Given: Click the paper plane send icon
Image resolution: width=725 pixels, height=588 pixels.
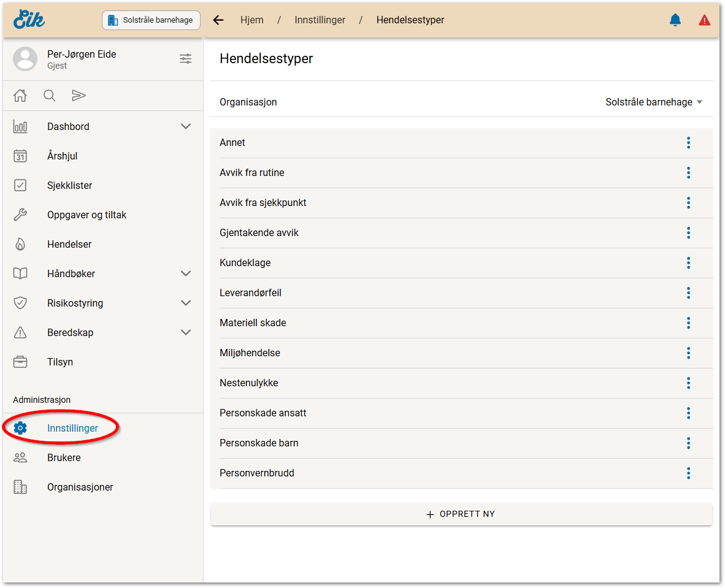Looking at the screenshot, I should [79, 96].
